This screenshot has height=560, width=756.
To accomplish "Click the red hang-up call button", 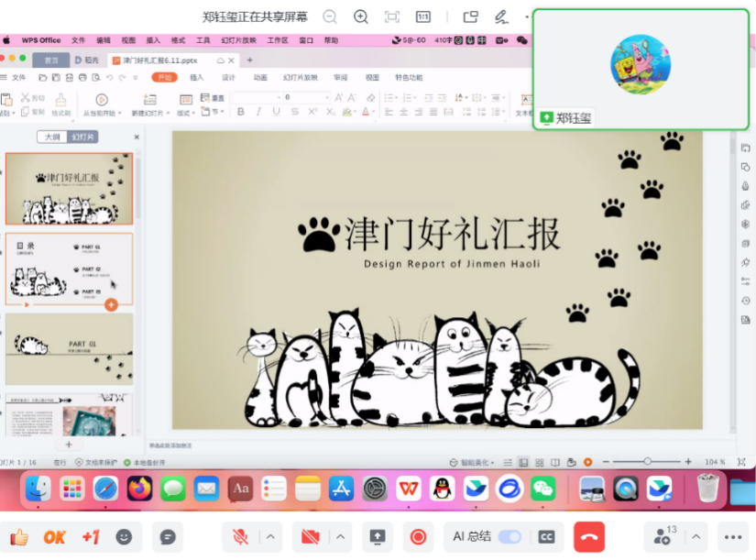I will click(x=588, y=537).
